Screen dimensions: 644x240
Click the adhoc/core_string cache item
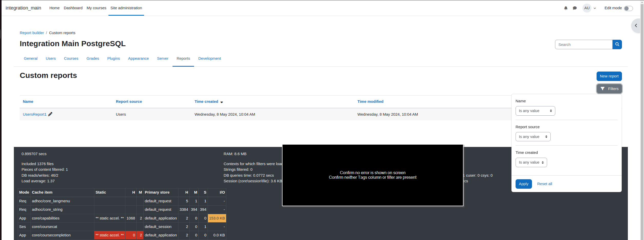pos(47,209)
